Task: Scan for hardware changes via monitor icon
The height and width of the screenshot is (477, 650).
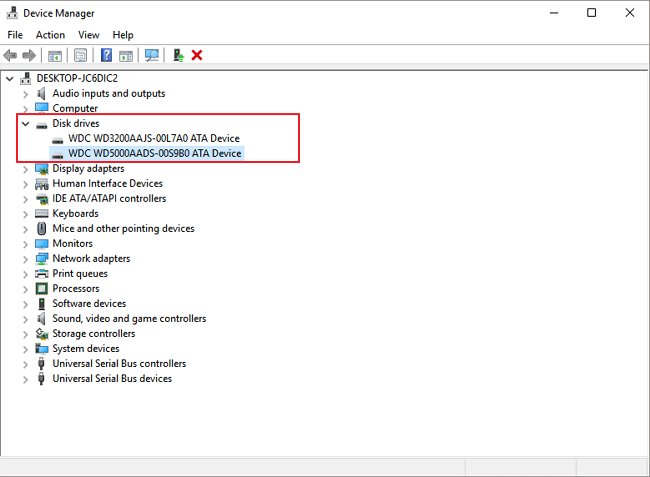Action: coord(152,55)
